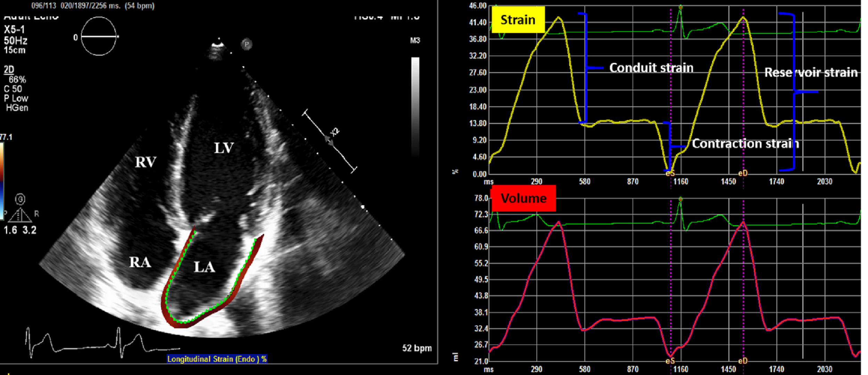The width and height of the screenshot is (868, 375).
Task: Click the circled G icon above triangle
Action: coord(20,199)
